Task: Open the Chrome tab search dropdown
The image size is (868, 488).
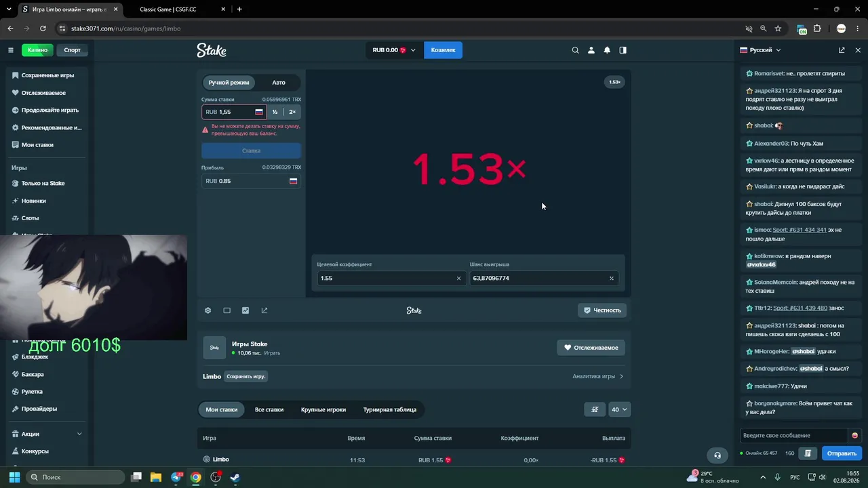Action: tap(9, 9)
